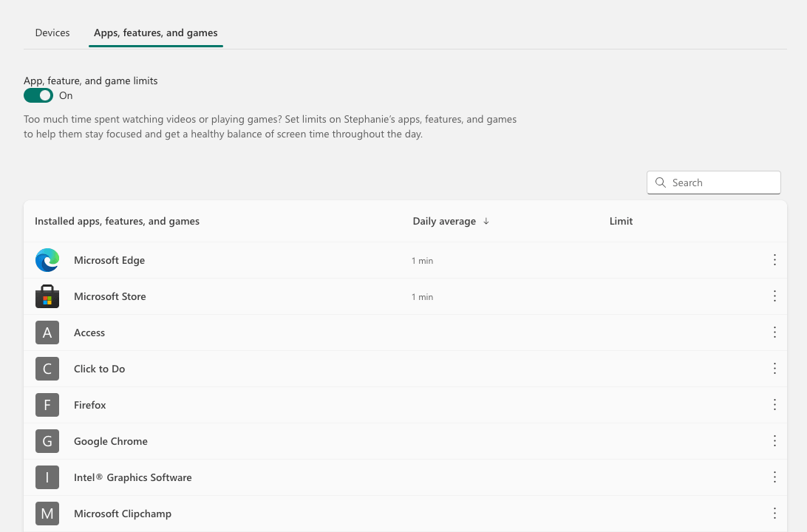Select the Microsoft Clipchamp app name
Viewport: 807px width, 532px height.
point(123,514)
